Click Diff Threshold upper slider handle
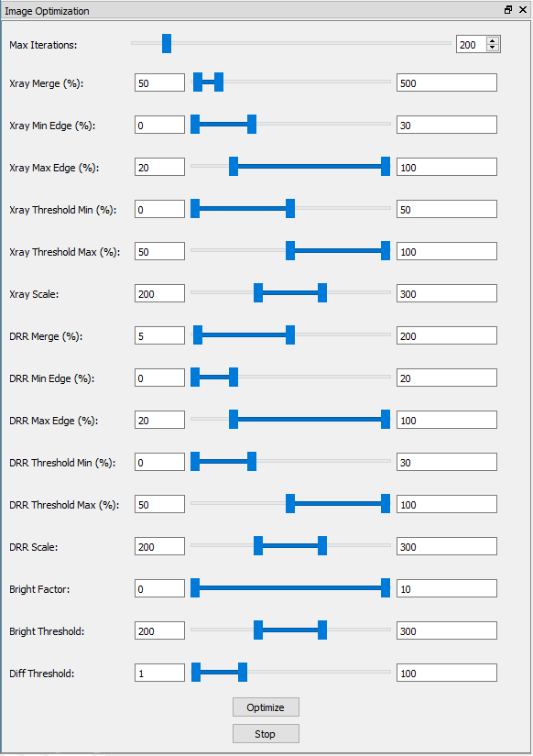 tap(243, 672)
